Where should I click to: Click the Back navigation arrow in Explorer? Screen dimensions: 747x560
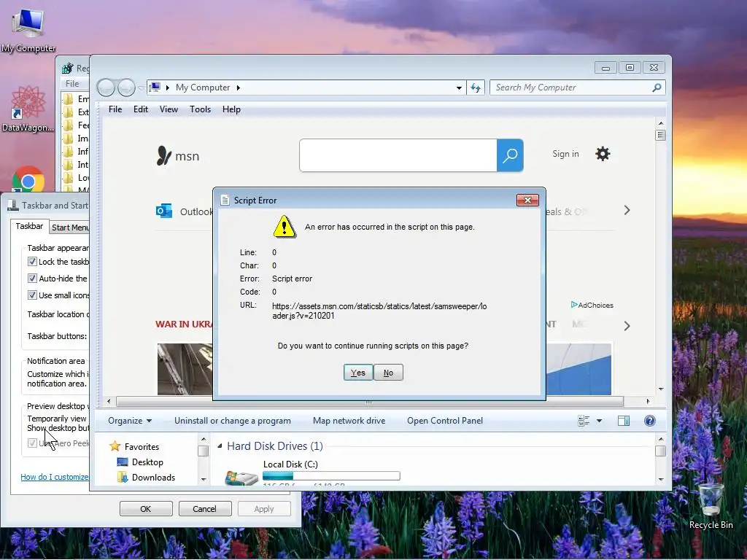tap(106, 87)
